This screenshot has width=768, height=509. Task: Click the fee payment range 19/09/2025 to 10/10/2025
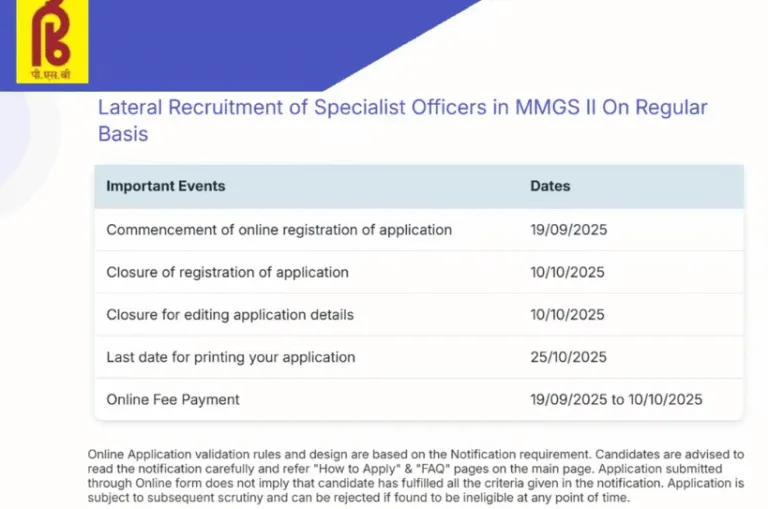[616, 400]
